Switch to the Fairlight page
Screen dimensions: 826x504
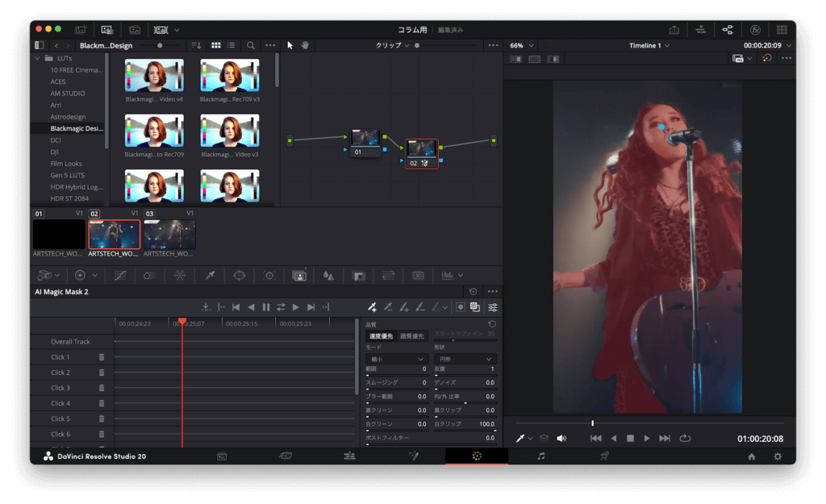coord(540,456)
